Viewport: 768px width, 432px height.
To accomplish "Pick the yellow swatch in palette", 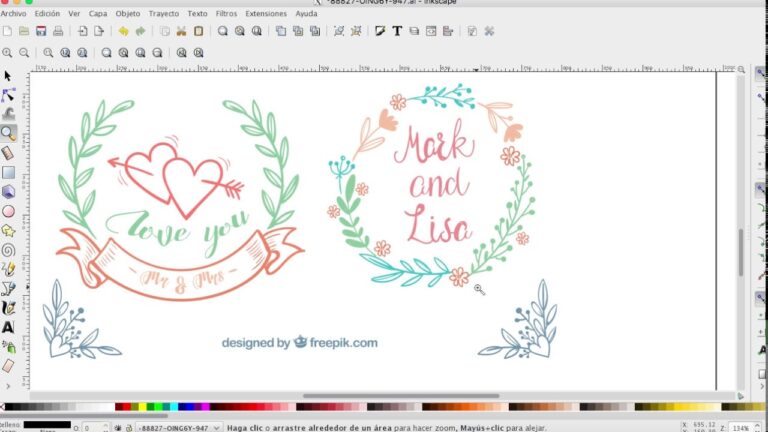I will (x=143, y=407).
